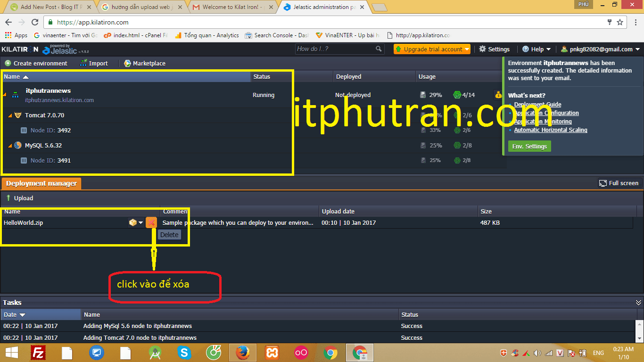Click the Settings gear icon
This screenshot has height=362, width=644.
(482, 49)
